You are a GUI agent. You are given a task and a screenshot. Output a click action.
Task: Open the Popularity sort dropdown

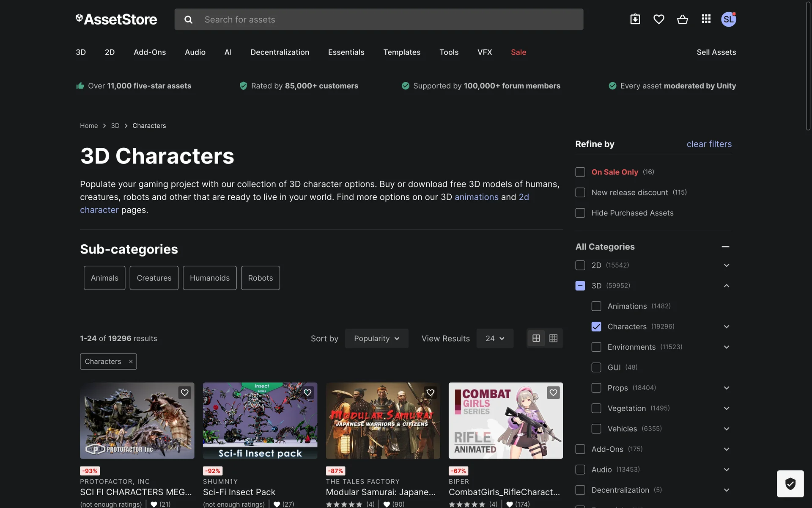click(x=376, y=338)
